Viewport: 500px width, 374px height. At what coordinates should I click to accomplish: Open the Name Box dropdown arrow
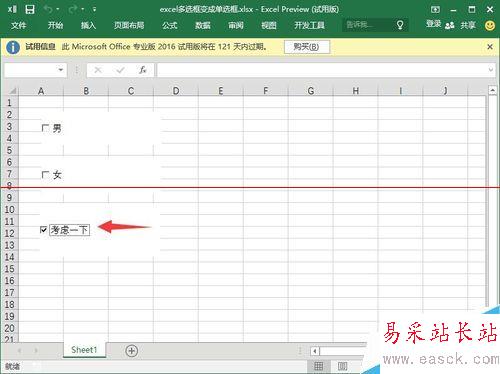pos(61,70)
